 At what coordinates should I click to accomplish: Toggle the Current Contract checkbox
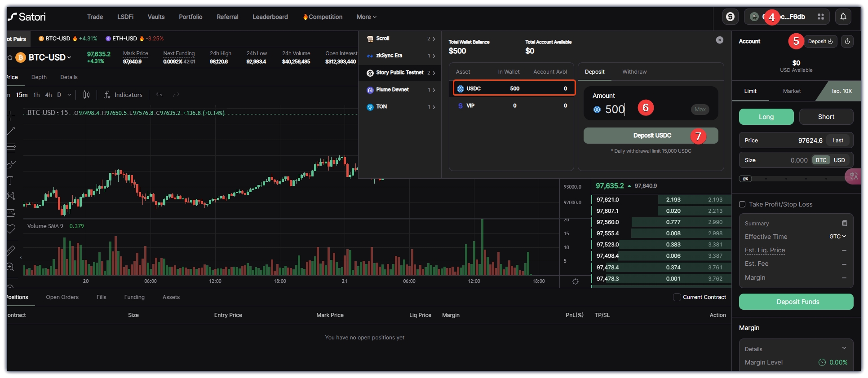point(677,297)
